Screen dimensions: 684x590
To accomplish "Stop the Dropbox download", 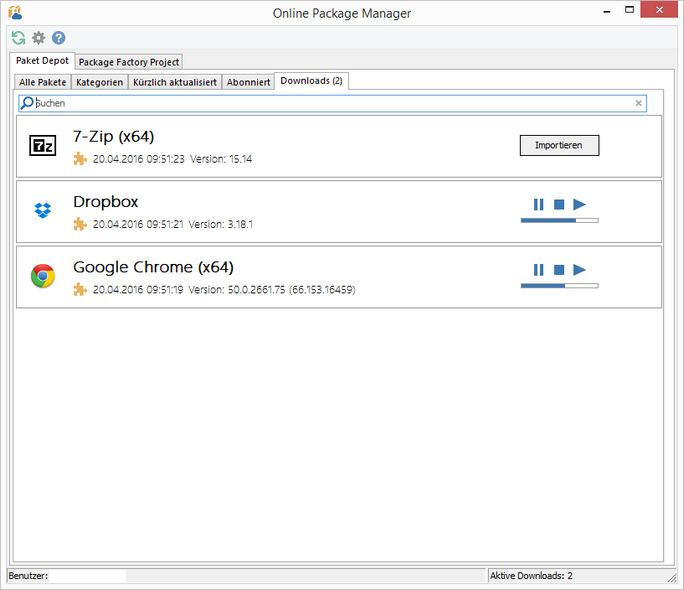I will pos(559,204).
